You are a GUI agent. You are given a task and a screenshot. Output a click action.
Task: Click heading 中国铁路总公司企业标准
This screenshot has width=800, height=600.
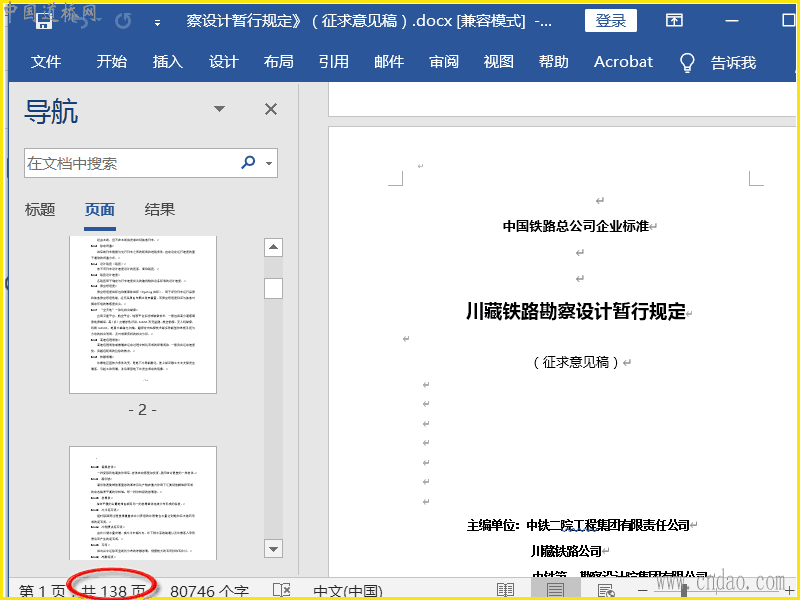(576, 226)
